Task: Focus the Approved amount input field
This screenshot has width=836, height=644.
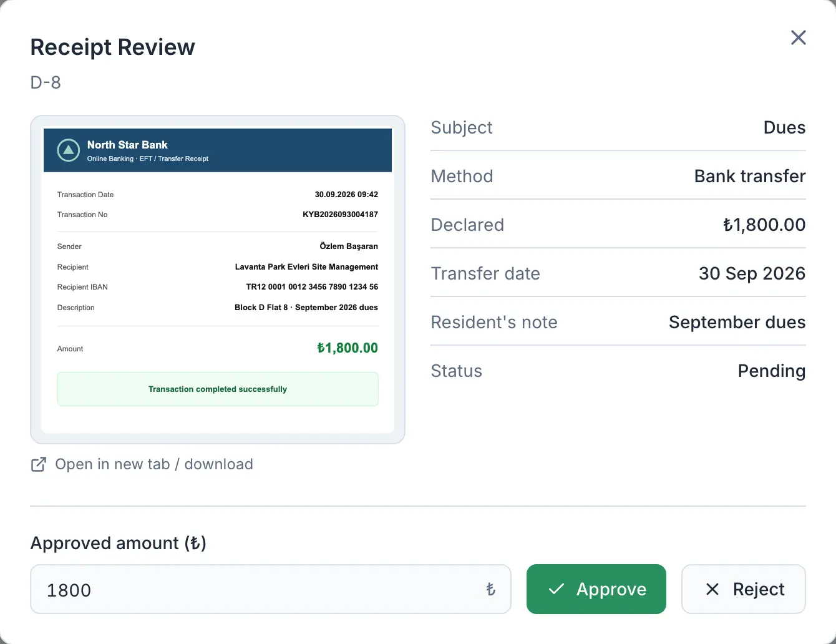Action: (x=271, y=589)
